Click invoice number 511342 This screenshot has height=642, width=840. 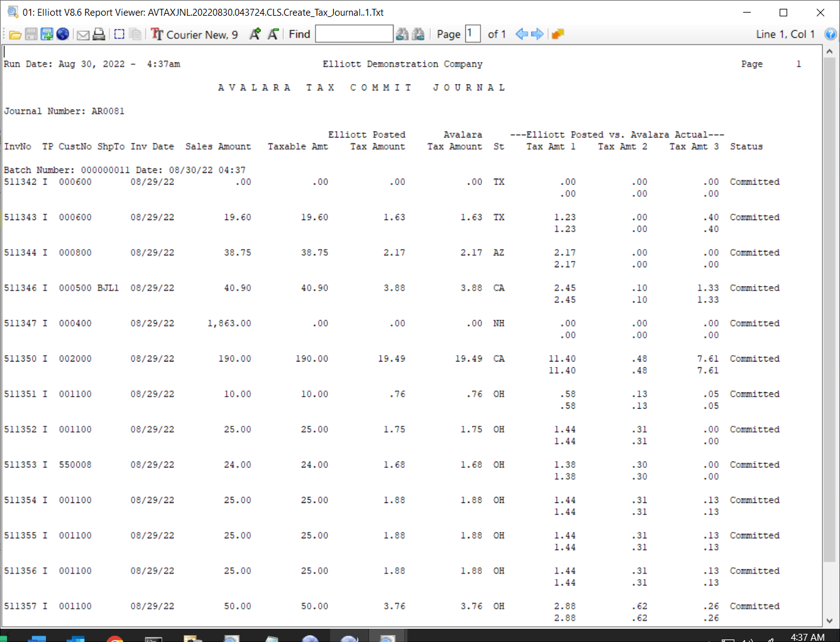coord(20,182)
